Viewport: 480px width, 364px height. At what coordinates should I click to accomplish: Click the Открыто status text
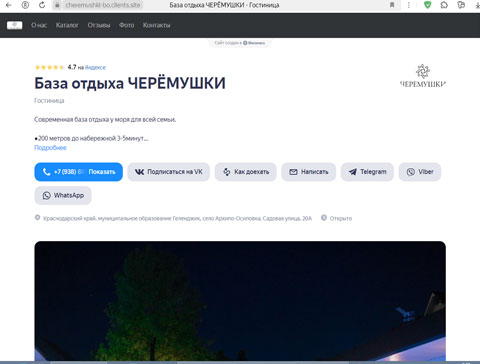[x=341, y=218]
